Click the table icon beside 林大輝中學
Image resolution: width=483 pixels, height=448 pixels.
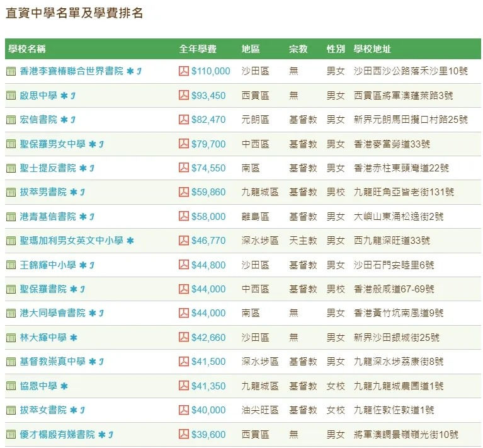tap(11, 338)
